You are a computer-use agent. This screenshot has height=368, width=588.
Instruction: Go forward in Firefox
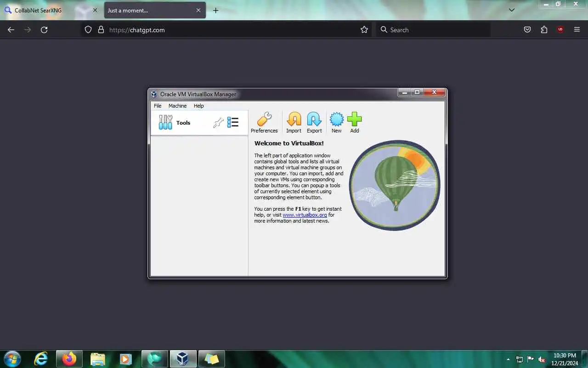(x=28, y=29)
